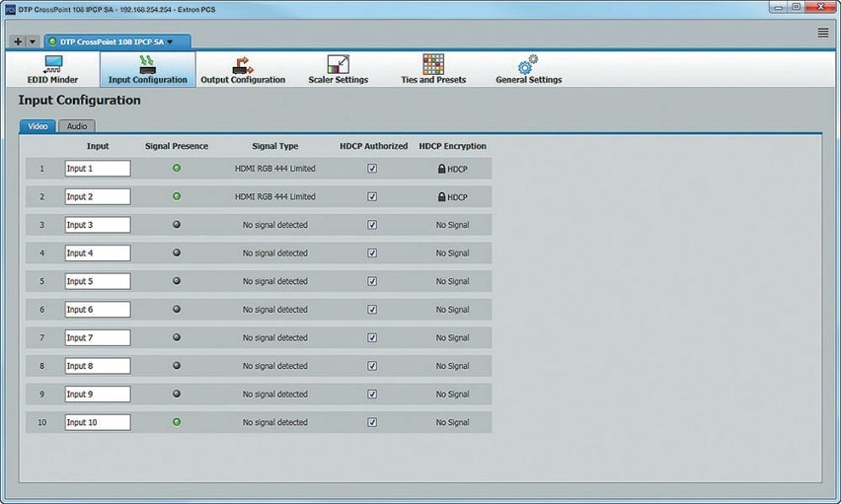Switch to the Audio tab

(76, 126)
